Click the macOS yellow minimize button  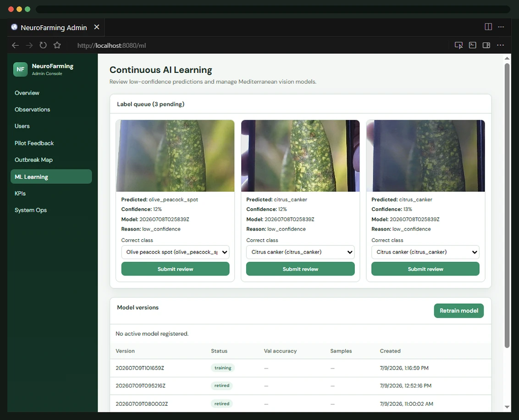pyautogui.click(x=19, y=9)
